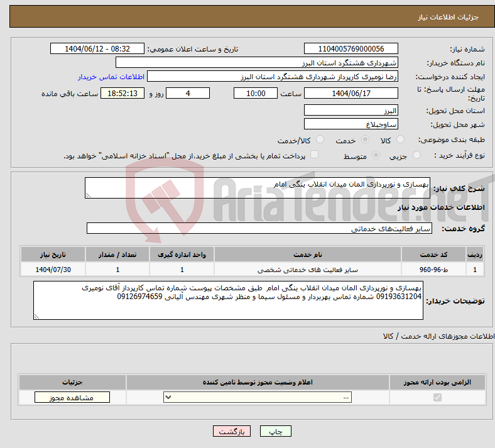Open the اعلام وضعیت مجوز dropdown
Screen dimensions: 495x448
click(258, 397)
